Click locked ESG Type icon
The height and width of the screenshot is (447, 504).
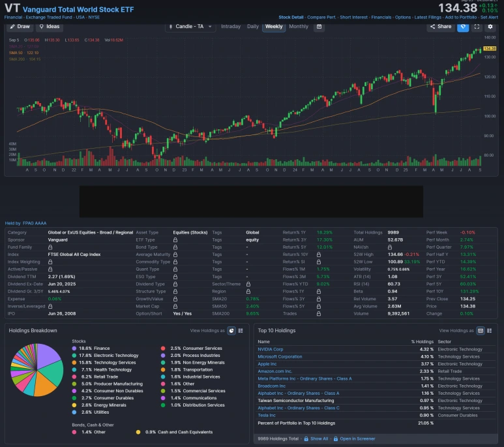(x=175, y=277)
